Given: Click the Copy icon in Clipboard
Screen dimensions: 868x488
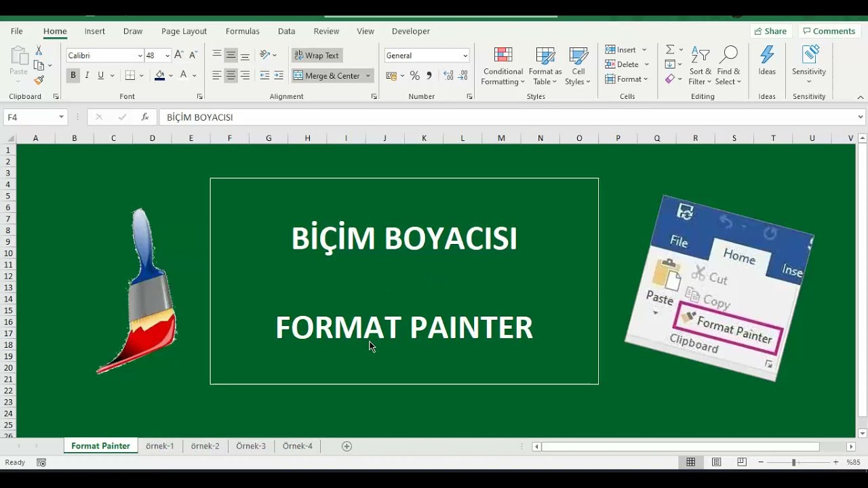Looking at the screenshot, I should (x=39, y=66).
